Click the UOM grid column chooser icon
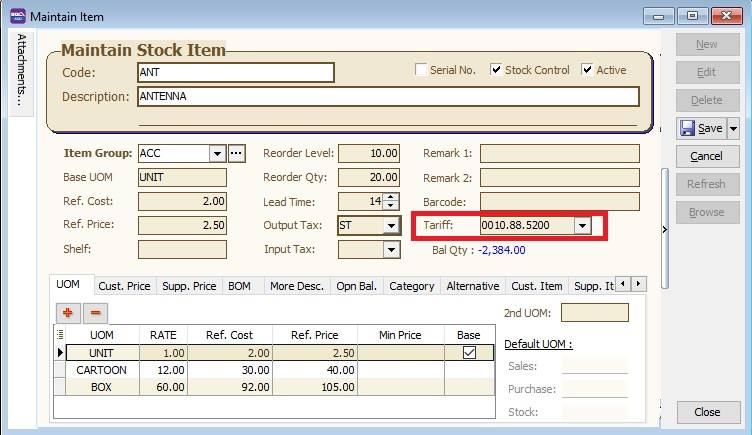The height and width of the screenshot is (435, 752). 60,335
